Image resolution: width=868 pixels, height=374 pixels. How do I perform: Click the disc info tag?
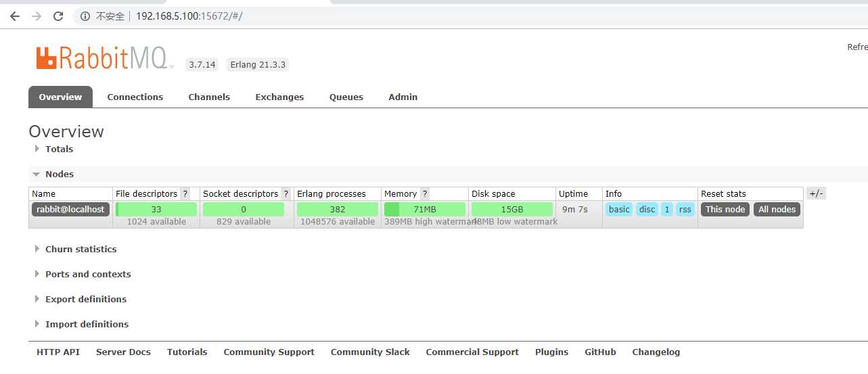click(x=647, y=209)
